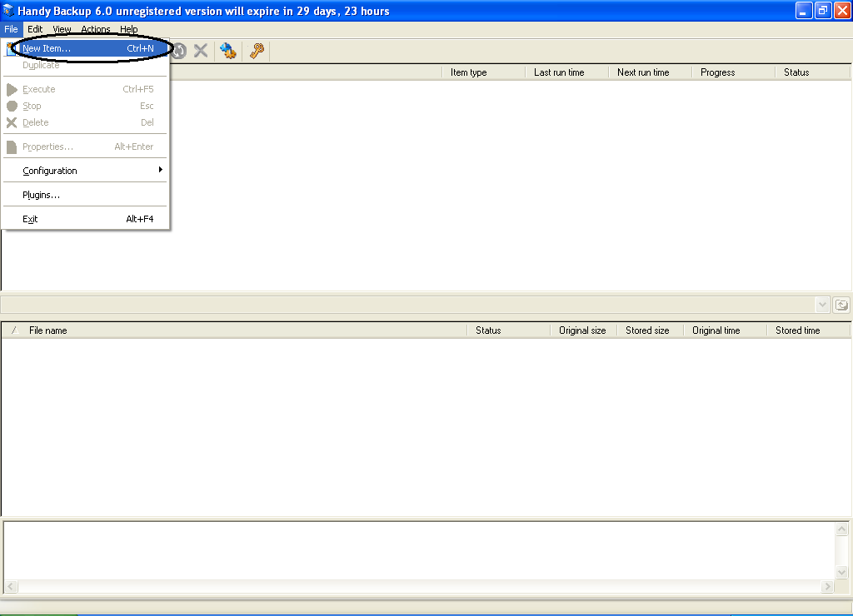The image size is (853, 616).
Task: Sort by Stored time column header
Action: (808, 330)
